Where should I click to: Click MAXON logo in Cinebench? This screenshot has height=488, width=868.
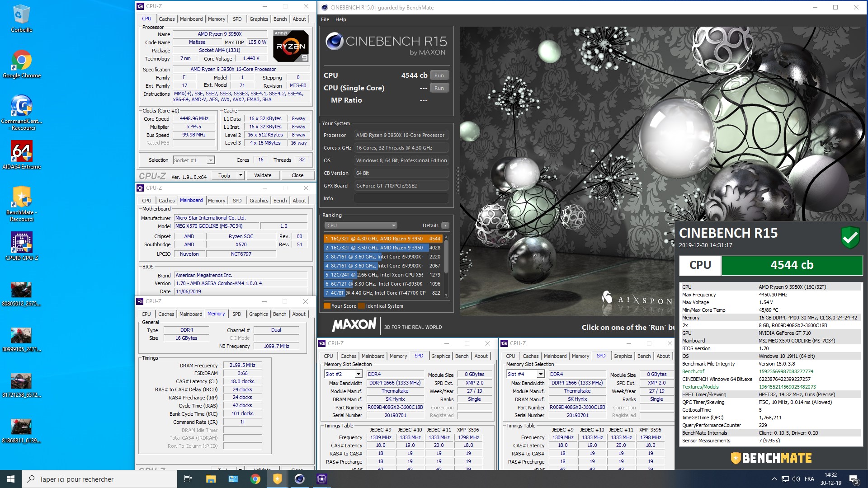pos(354,325)
